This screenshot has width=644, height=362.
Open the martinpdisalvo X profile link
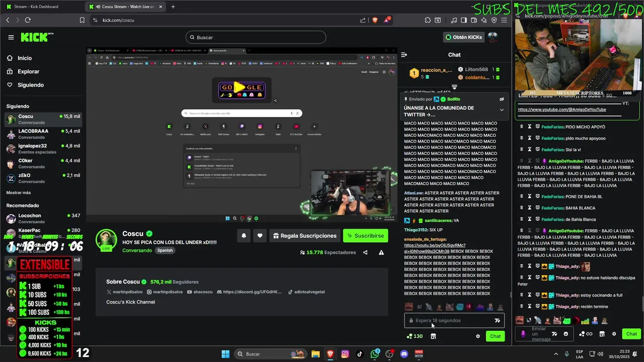tap(124, 292)
